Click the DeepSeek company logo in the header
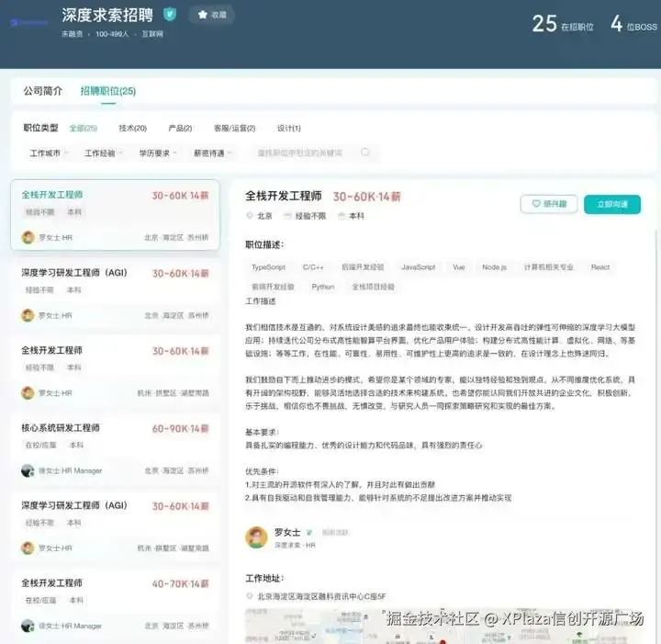This screenshot has height=644, width=661. [x=29, y=22]
